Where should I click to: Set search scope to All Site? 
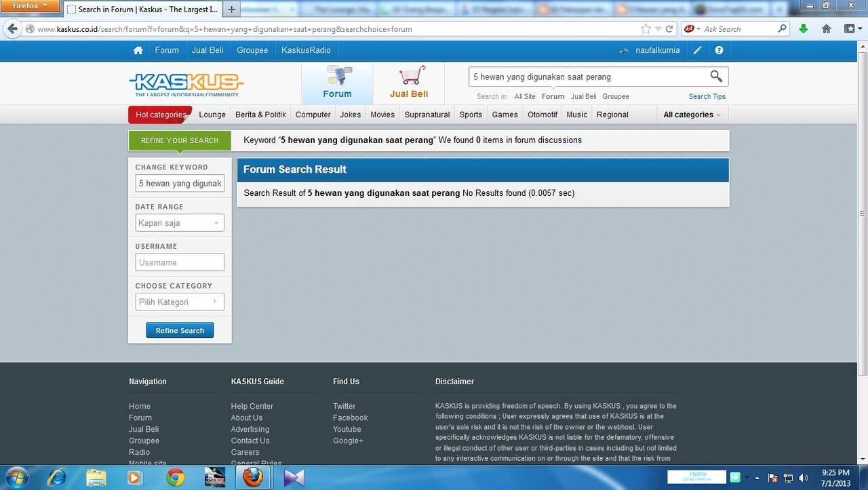pos(525,96)
